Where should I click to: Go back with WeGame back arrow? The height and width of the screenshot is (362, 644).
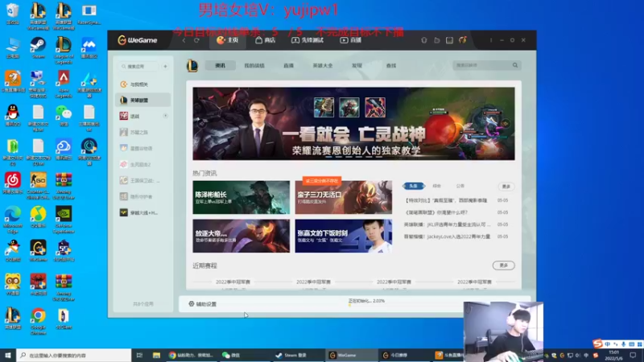(184, 40)
